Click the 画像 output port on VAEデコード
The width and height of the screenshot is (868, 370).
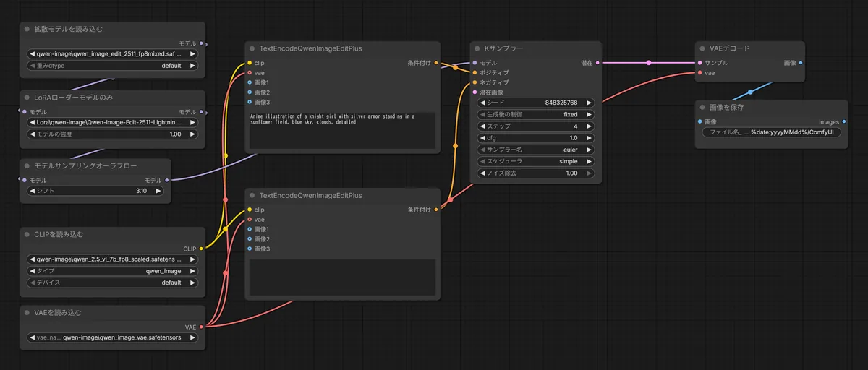click(801, 63)
